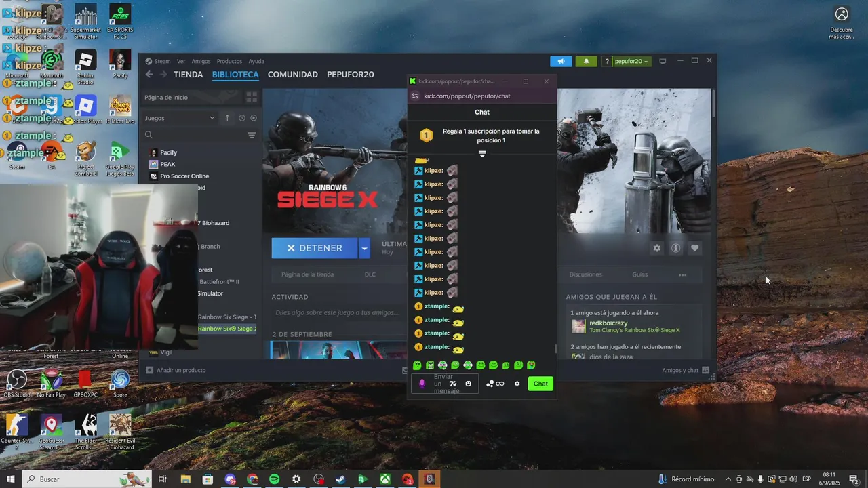Click the Enviar un mensaje chat field
The image size is (868, 488).
pos(446,384)
